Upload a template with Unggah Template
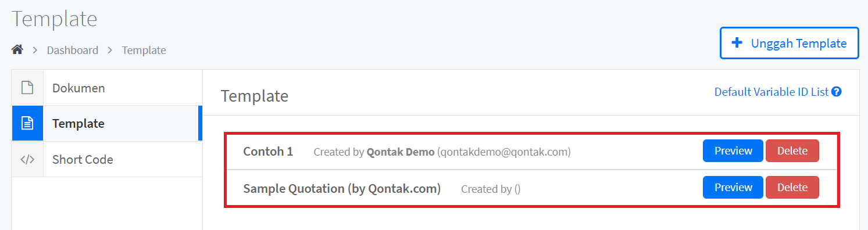868x230 pixels. pyautogui.click(x=789, y=43)
